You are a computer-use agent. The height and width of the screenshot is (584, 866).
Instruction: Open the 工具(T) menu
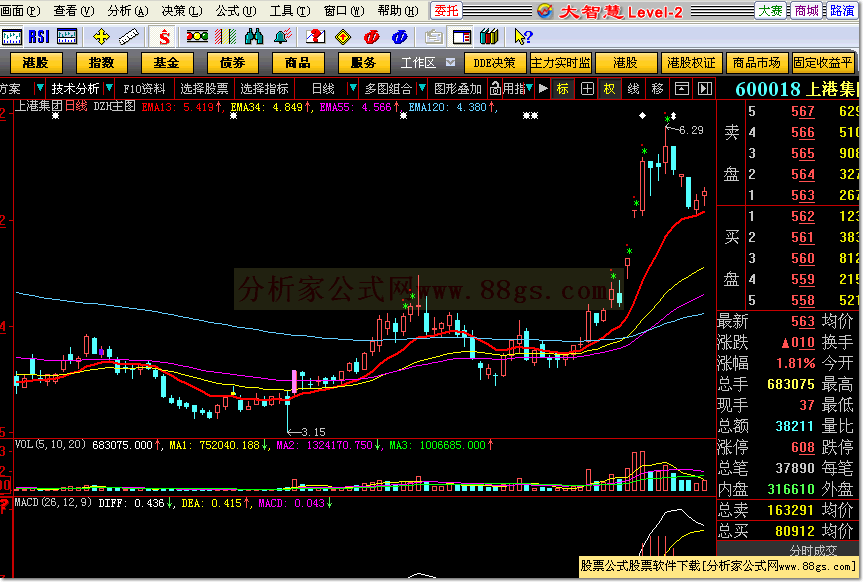tap(290, 10)
